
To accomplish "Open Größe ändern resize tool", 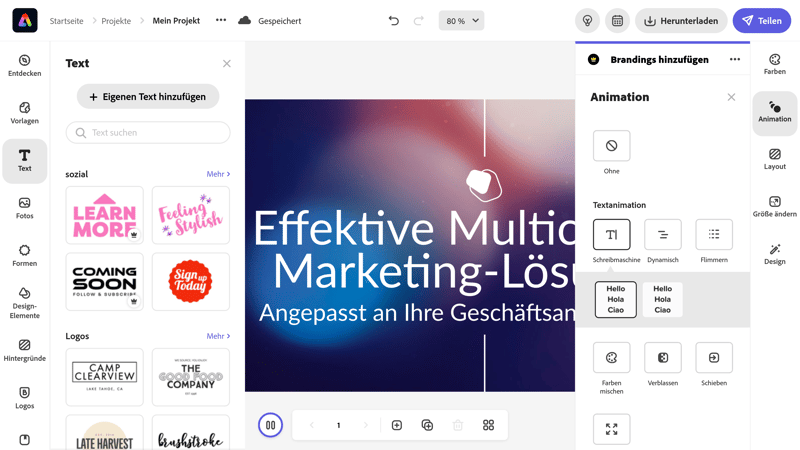I will tap(774, 207).
